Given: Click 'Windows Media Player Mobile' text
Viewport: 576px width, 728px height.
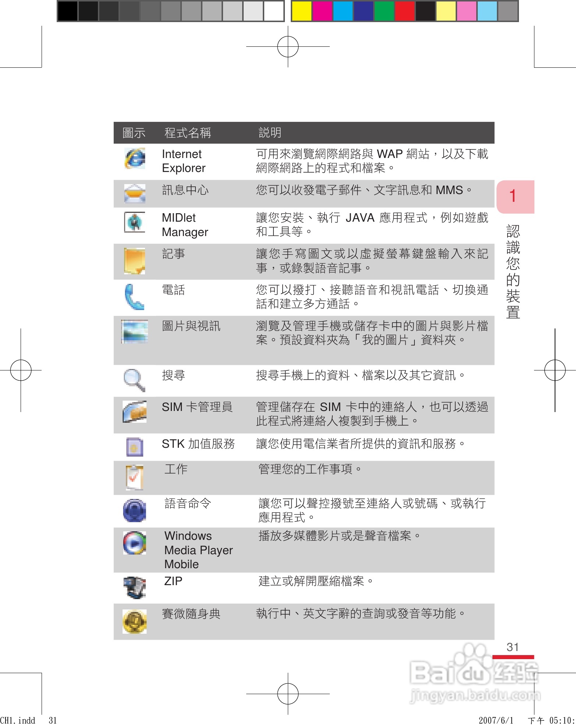Looking at the screenshot, I should tap(198, 550).
